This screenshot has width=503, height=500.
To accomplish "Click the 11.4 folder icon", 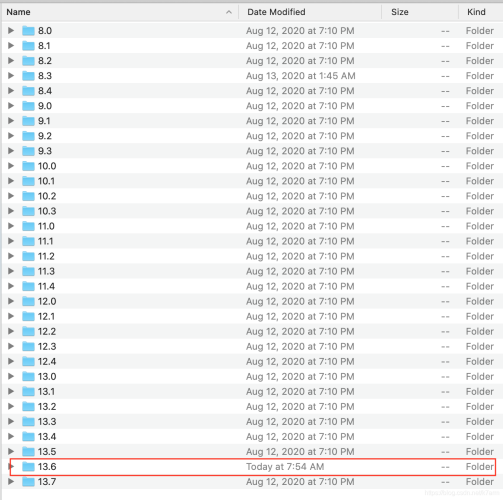I will pyautogui.click(x=28, y=286).
